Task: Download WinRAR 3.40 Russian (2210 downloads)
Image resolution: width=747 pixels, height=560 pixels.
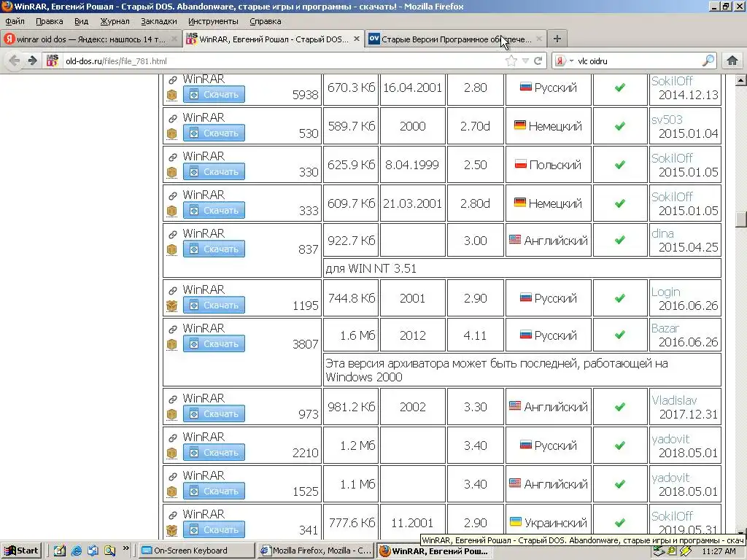Action: click(214, 452)
